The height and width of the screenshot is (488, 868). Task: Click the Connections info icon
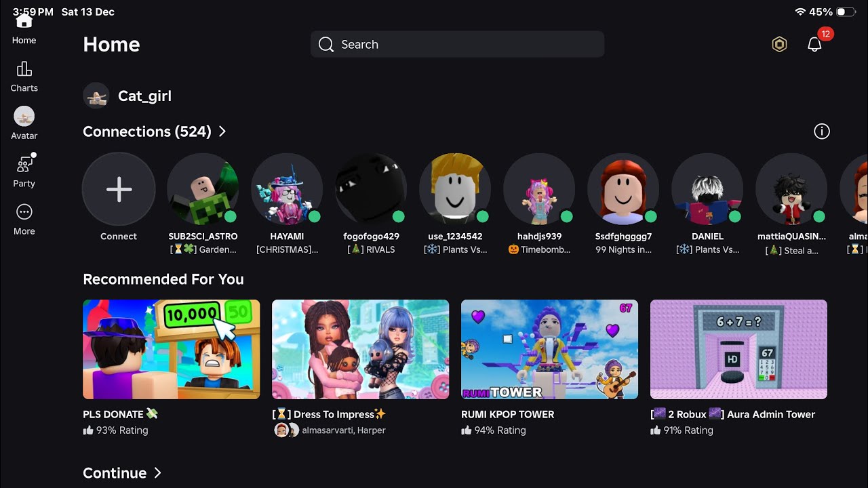pos(821,131)
